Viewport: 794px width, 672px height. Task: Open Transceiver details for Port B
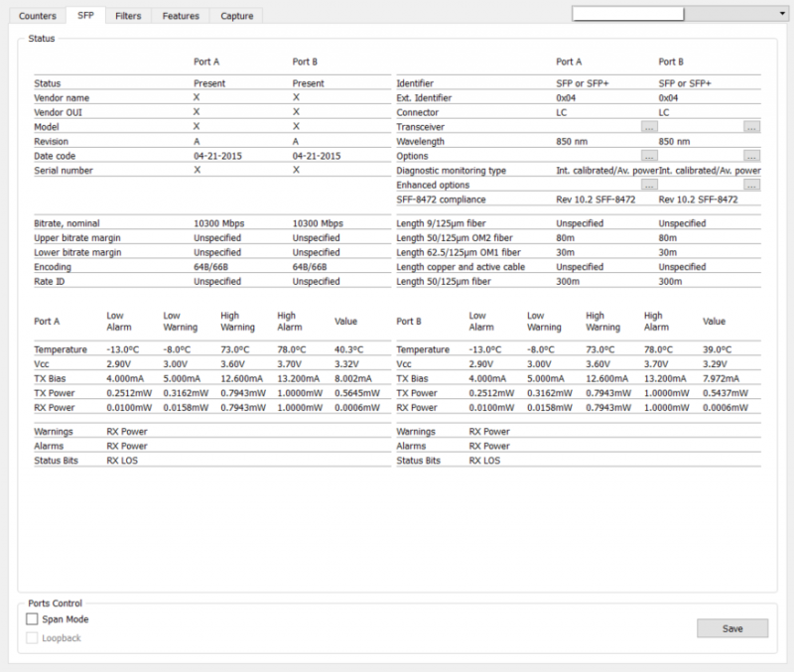click(751, 127)
